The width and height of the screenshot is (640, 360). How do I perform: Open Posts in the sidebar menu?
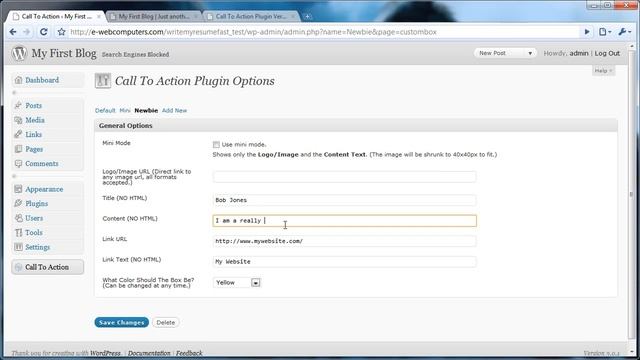[x=33, y=106]
